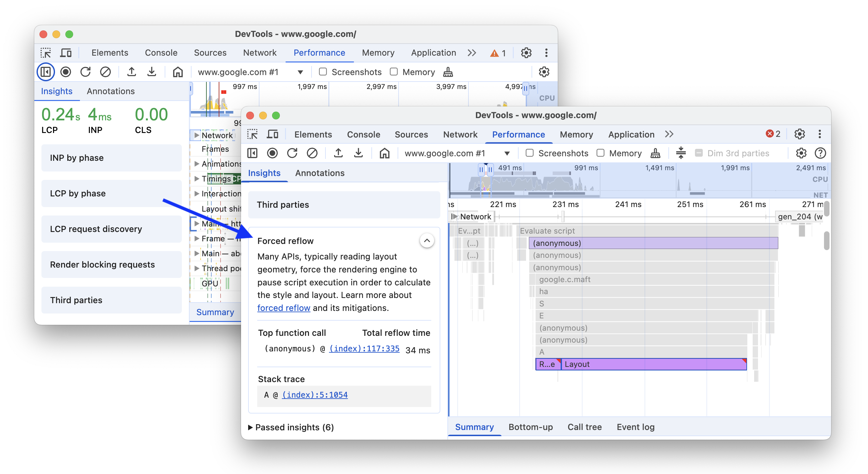Click the upload profile icon
868x474 pixels.
point(337,154)
